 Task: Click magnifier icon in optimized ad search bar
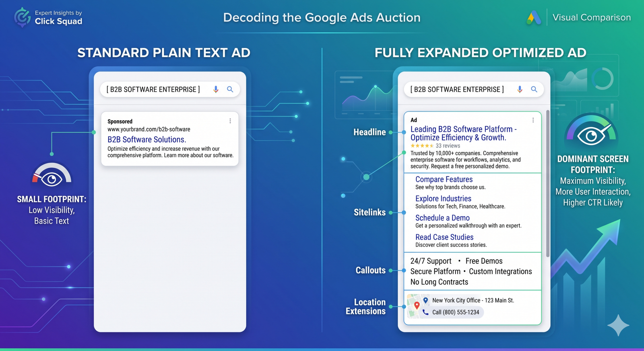(x=534, y=89)
